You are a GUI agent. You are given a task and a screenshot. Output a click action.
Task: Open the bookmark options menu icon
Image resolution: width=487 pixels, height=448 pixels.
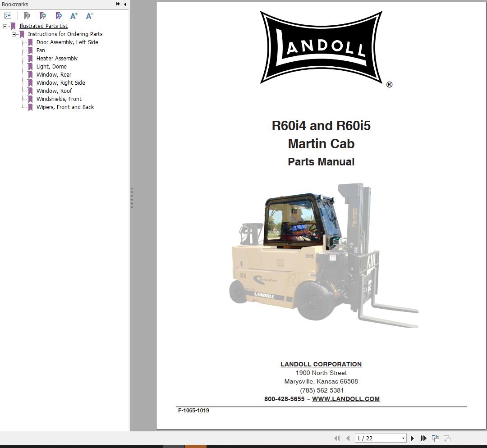tap(7, 15)
